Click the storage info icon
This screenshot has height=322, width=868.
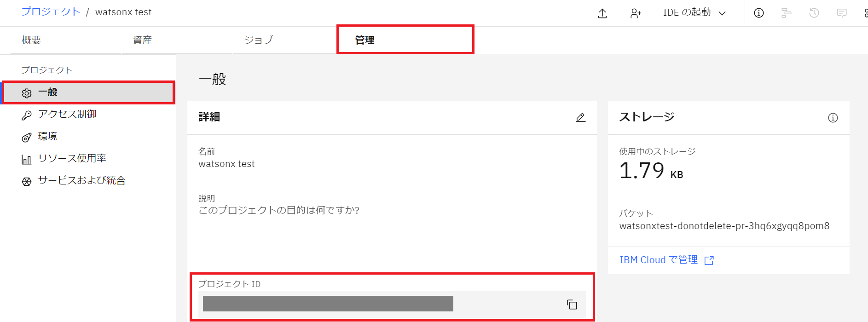click(x=833, y=118)
